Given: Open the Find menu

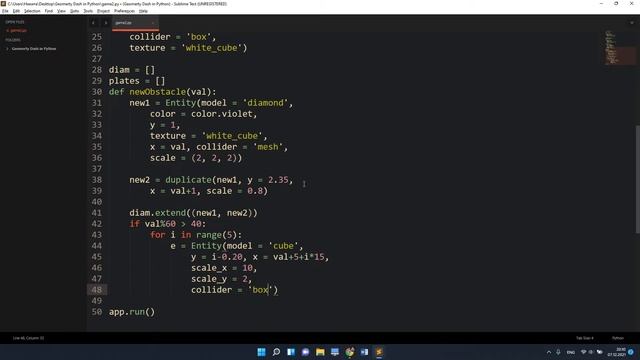Looking at the screenshot, I should [49, 11].
